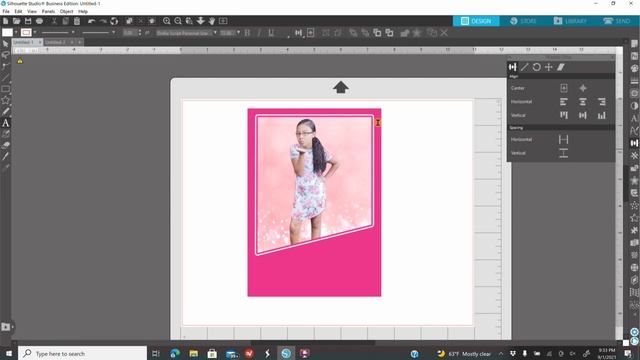Image resolution: width=640 pixels, height=360 pixels.
Task: Pick the Select arrow tool
Action: coord(5,44)
